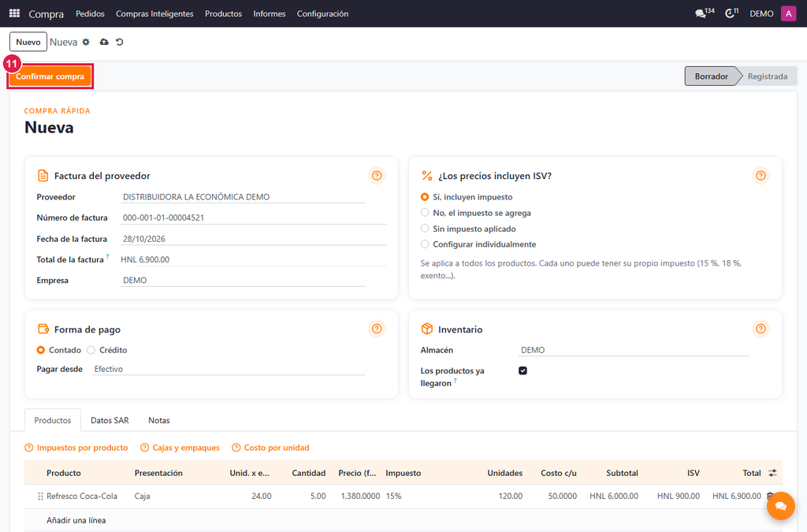Open the apps grid menu icon

pos(14,13)
